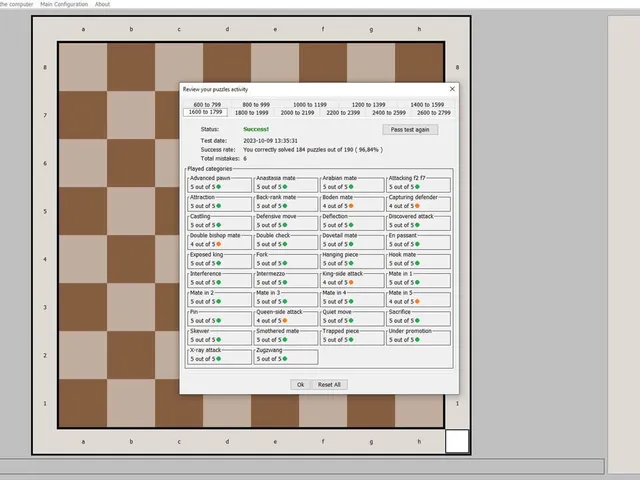The width and height of the screenshot is (640, 480).
Task: Switch to the 2600 to 2799 tab
Action: coord(433,113)
